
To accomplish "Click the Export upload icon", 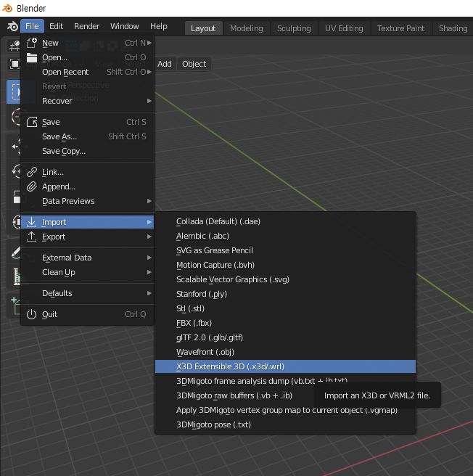I will click(x=31, y=237).
